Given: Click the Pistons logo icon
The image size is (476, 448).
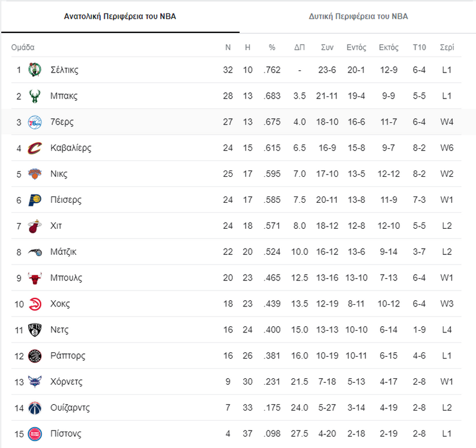Looking at the screenshot, I should click(35, 434).
